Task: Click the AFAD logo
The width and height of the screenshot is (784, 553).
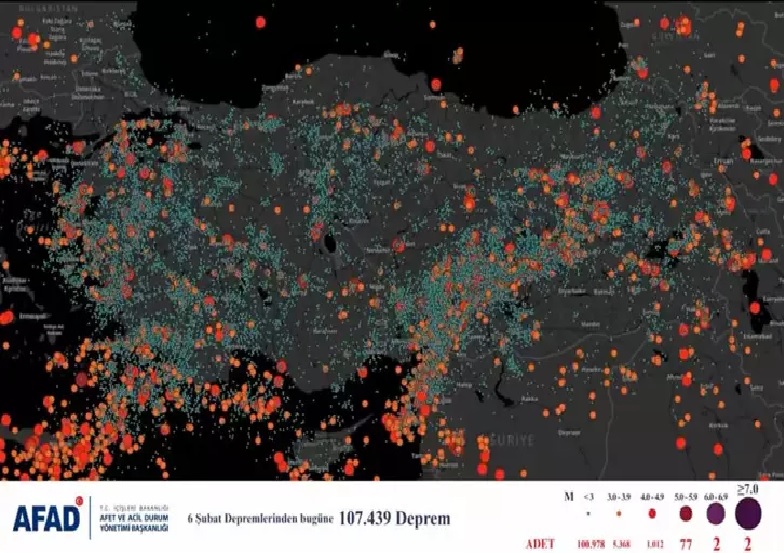Action: click(x=47, y=517)
